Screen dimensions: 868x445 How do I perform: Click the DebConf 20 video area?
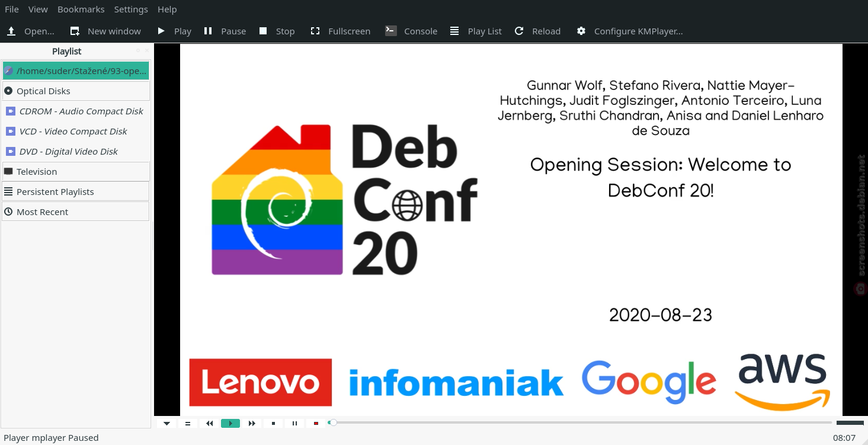(x=511, y=230)
